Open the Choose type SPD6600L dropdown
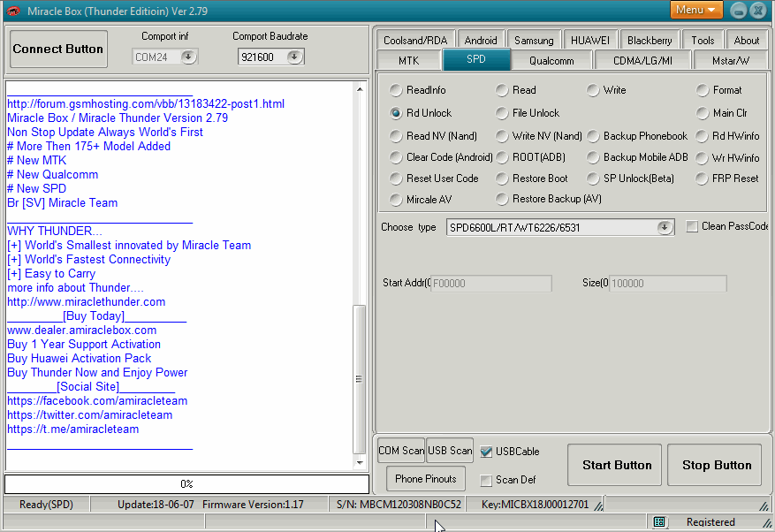Screen dimensions: 775x532 click(665, 227)
